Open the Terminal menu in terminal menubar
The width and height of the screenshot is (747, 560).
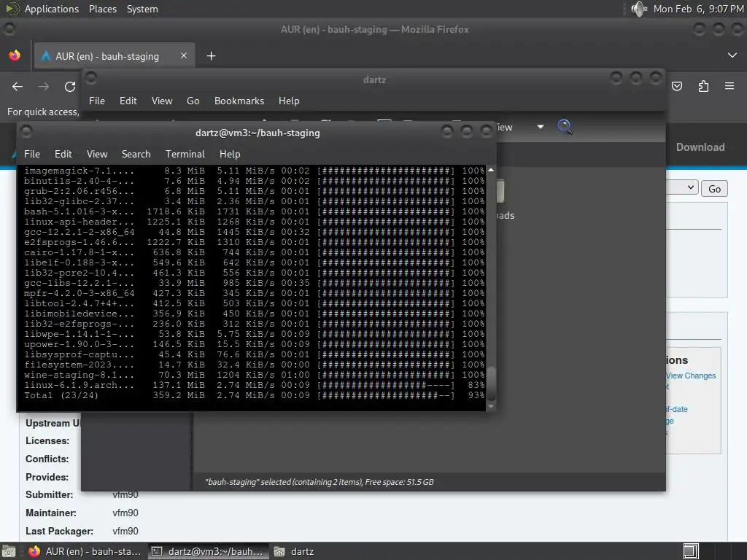185,154
